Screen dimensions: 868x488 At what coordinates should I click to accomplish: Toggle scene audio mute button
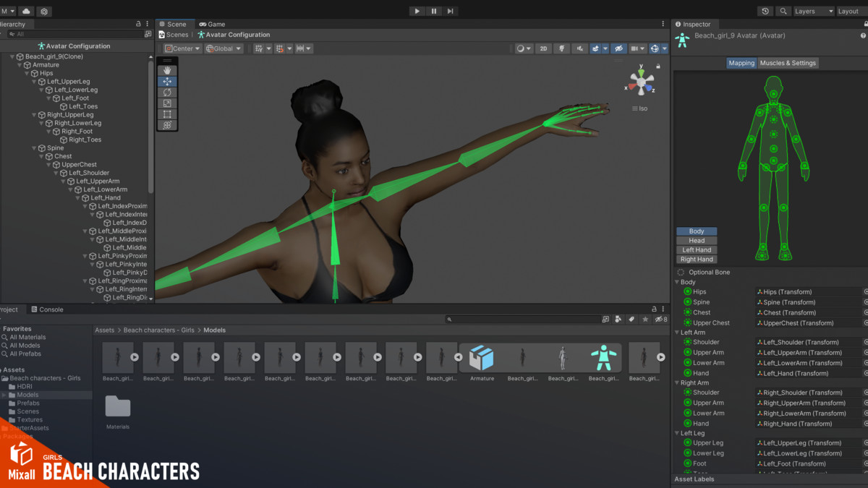[579, 48]
